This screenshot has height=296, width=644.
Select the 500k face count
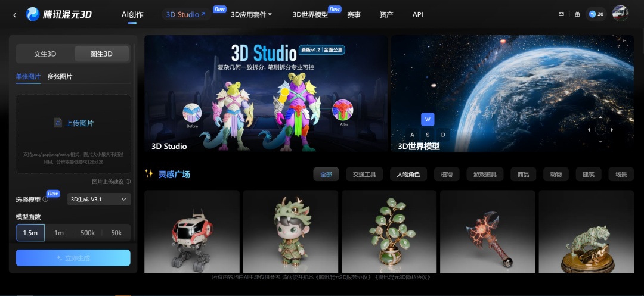pyautogui.click(x=88, y=232)
